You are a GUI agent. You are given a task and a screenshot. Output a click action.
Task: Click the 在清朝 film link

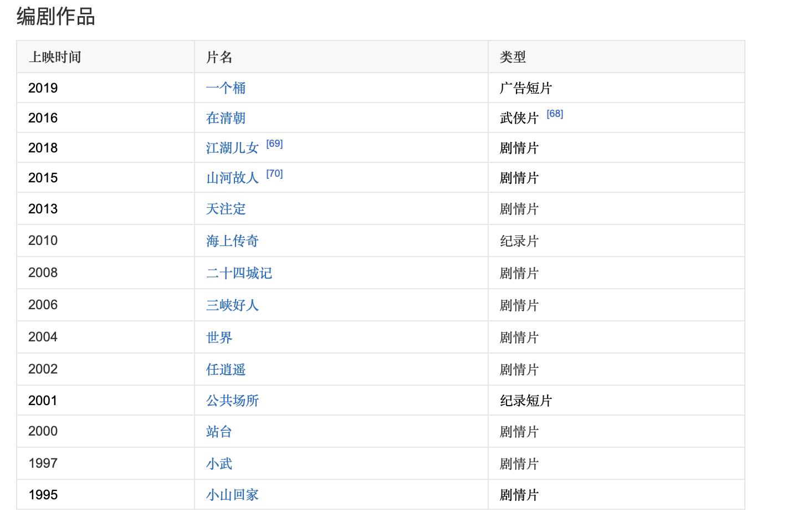(226, 118)
